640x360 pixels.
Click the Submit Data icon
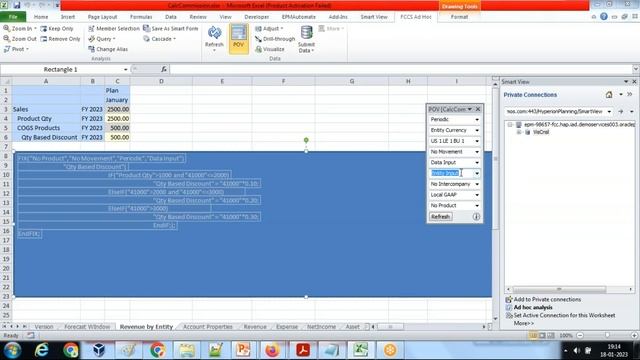[307, 33]
